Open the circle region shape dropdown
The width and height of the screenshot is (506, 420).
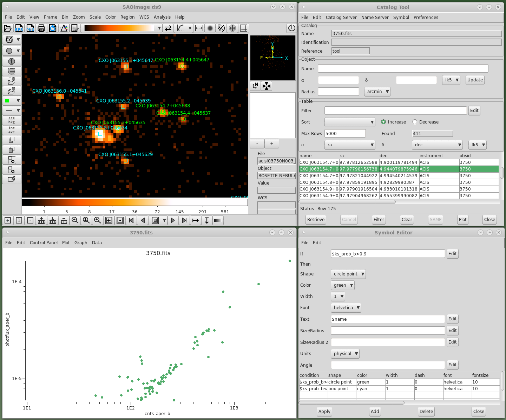point(12,51)
